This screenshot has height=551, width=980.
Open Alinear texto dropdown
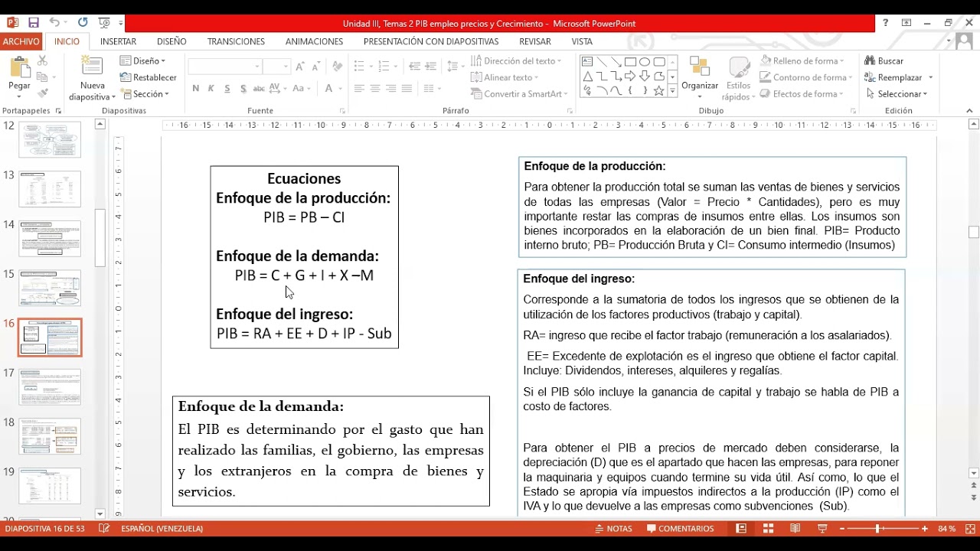(505, 77)
